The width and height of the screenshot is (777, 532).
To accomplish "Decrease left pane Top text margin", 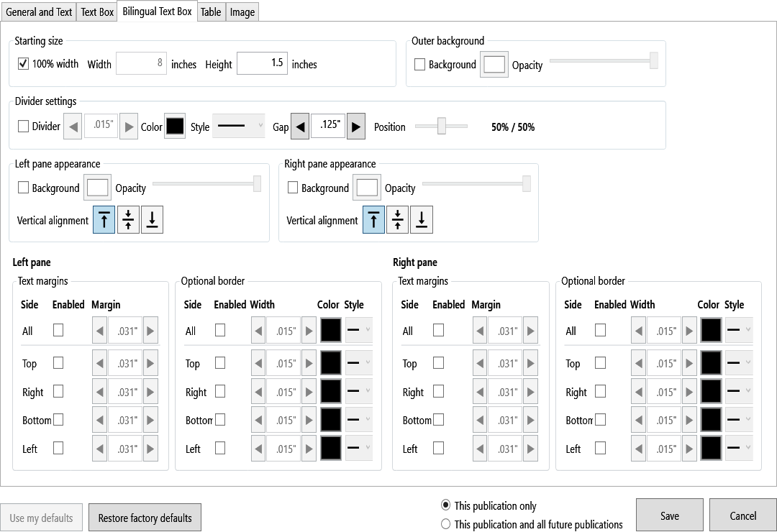I will (99, 363).
